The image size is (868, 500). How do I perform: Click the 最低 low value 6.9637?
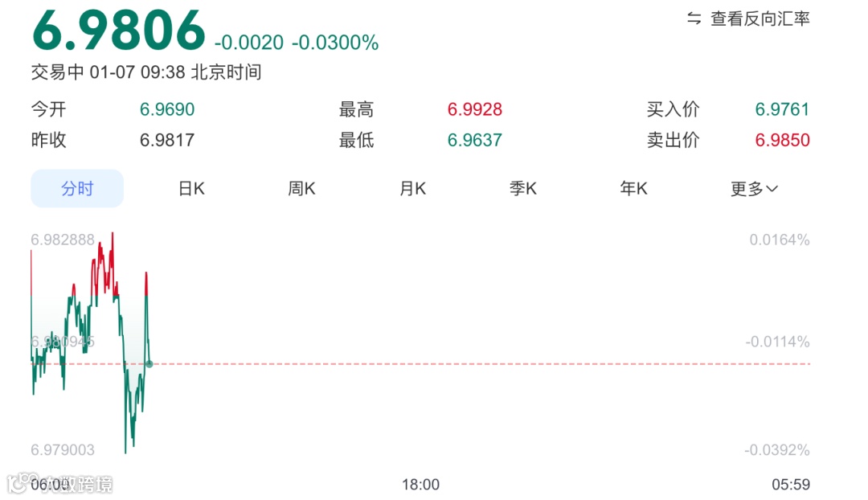(x=474, y=140)
